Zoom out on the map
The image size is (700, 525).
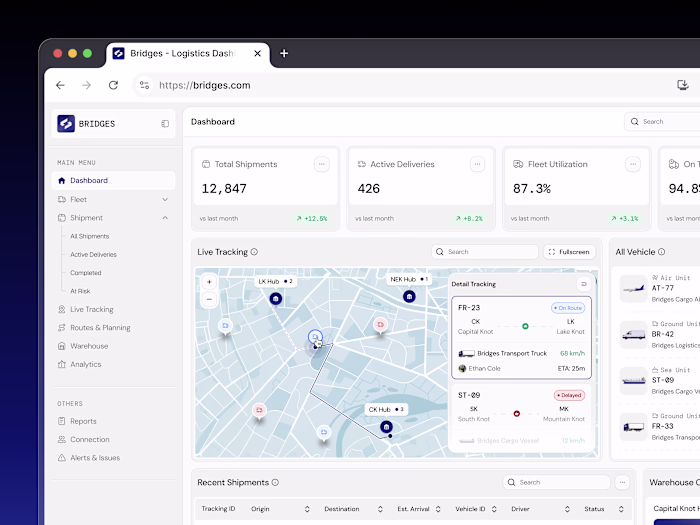tap(209, 299)
